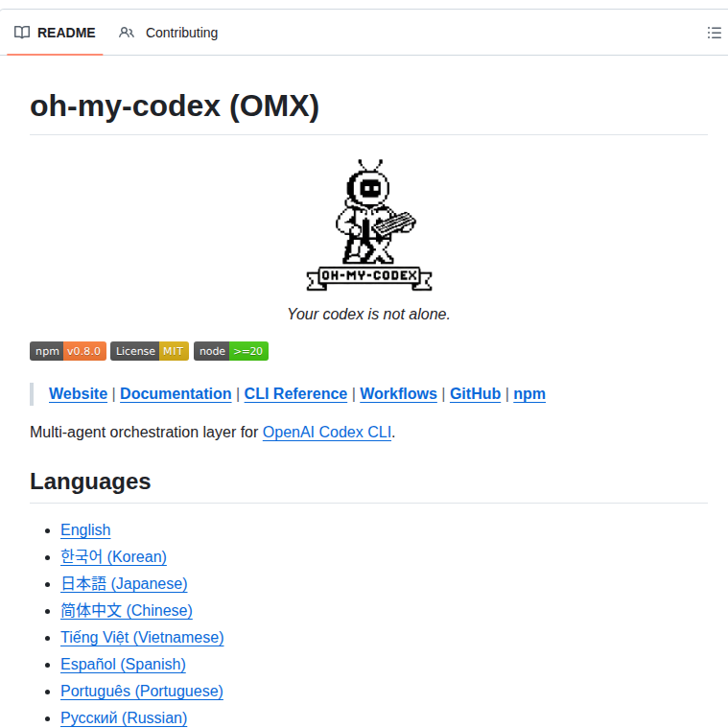This screenshot has height=728, width=728.
Task: Open the outline (table of contents) icon
Action: coord(714,33)
